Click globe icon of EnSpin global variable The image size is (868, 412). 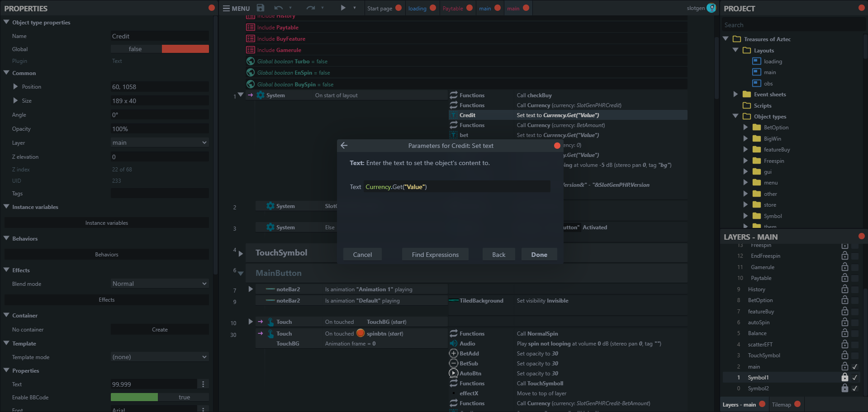(251, 72)
